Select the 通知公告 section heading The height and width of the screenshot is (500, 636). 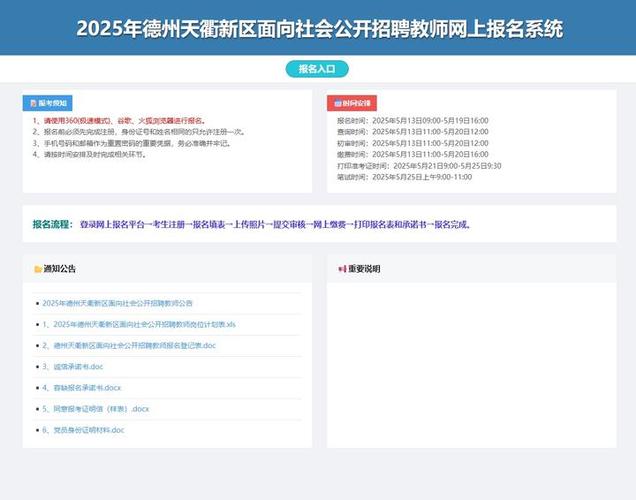(x=60, y=269)
